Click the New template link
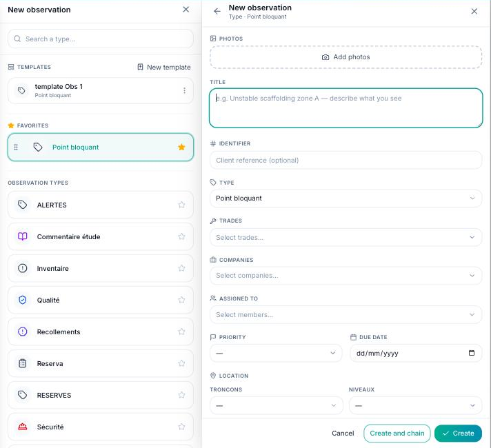Image resolution: width=491 pixels, height=448 pixels. [x=164, y=67]
